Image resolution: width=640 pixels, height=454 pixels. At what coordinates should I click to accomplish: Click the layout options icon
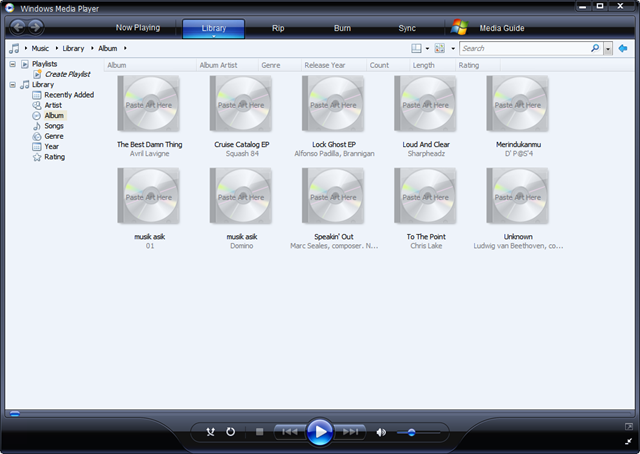[416, 48]
